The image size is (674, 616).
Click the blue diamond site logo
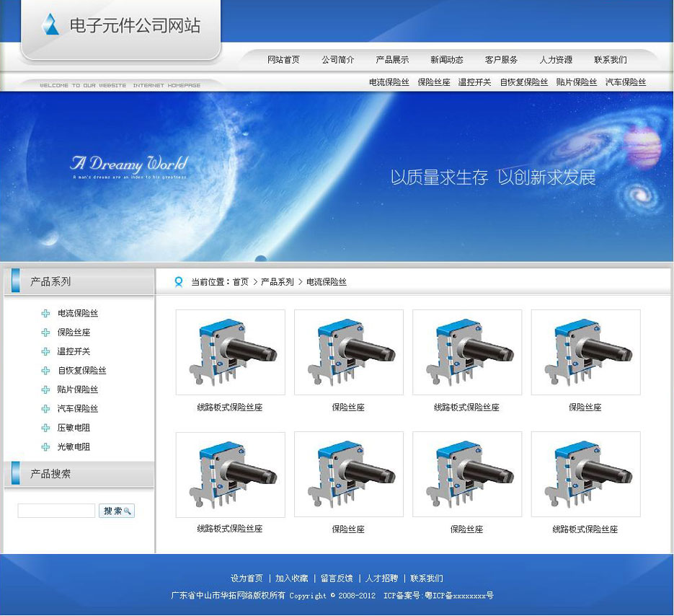50,25
